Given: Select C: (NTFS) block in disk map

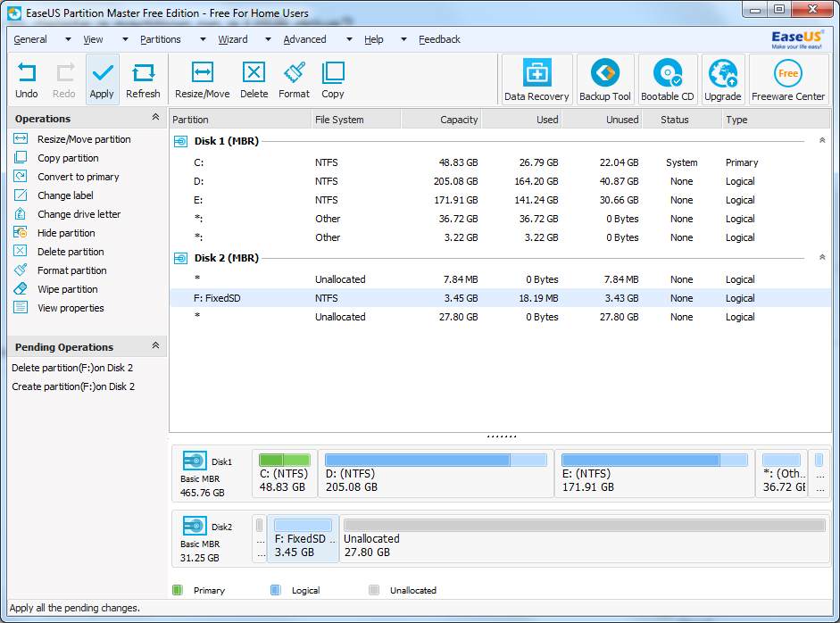Looking at the screenshot, I should click(x=285, y=474).
